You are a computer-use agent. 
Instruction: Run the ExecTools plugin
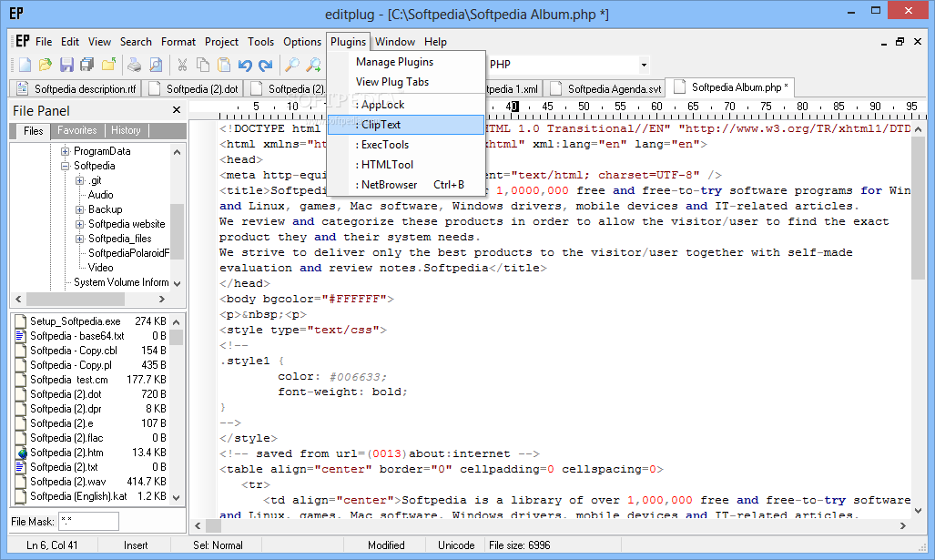point(406,144)
